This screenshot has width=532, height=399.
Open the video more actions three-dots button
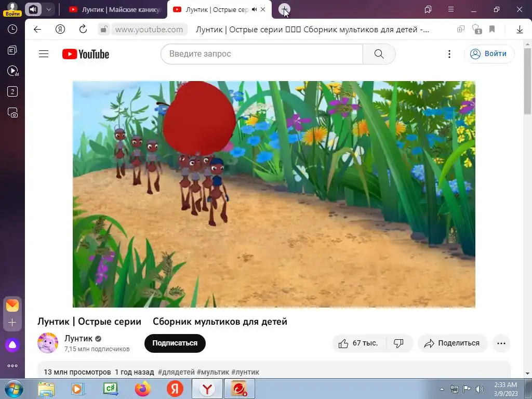(501, 343)
